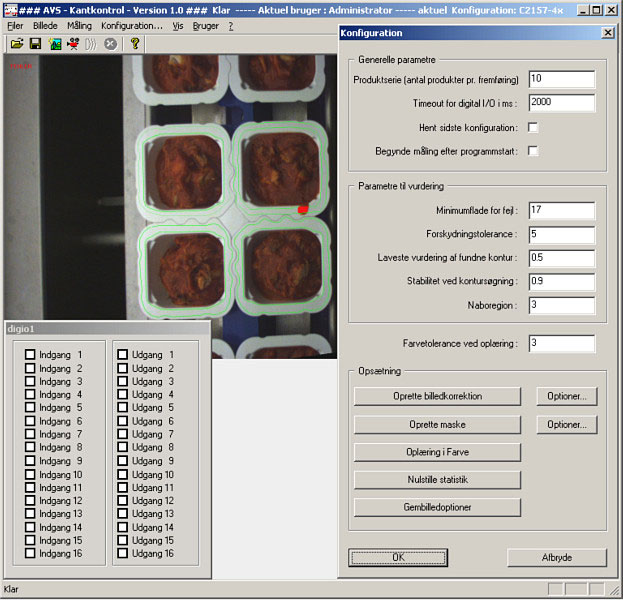
Task: Click the Stabilitet ved kontursøgning field
Action: (x=562, y=282)
